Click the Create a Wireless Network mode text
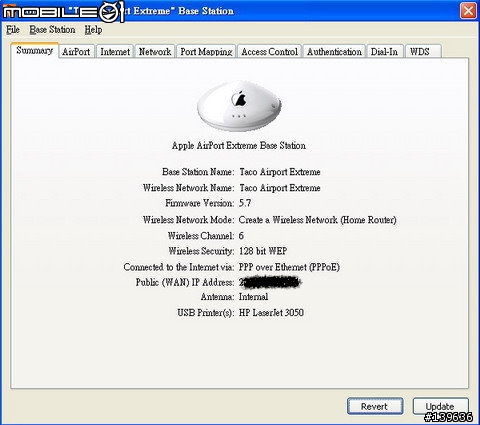 (x=317, y=220)
